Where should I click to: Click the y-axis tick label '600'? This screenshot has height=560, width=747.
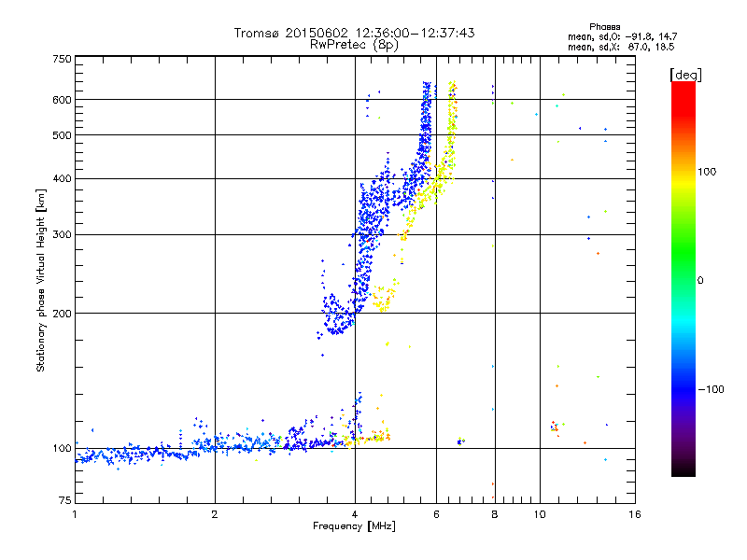62,100
